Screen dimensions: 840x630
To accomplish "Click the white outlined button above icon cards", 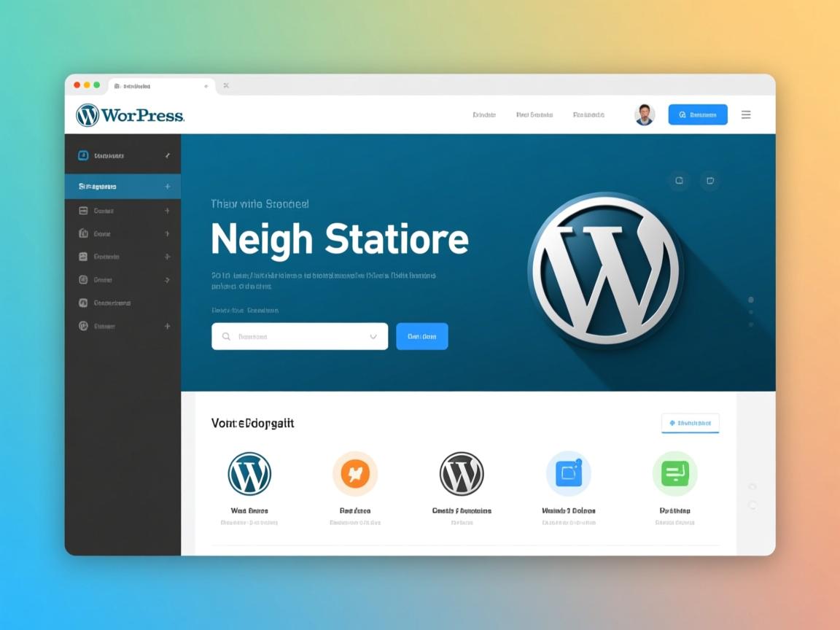I will click(690, 423).
